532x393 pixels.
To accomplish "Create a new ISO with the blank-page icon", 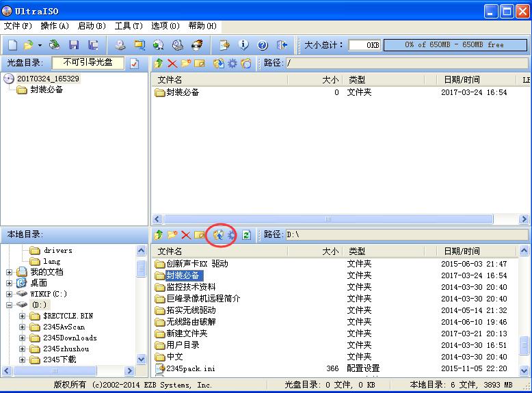I will point(12,44).
